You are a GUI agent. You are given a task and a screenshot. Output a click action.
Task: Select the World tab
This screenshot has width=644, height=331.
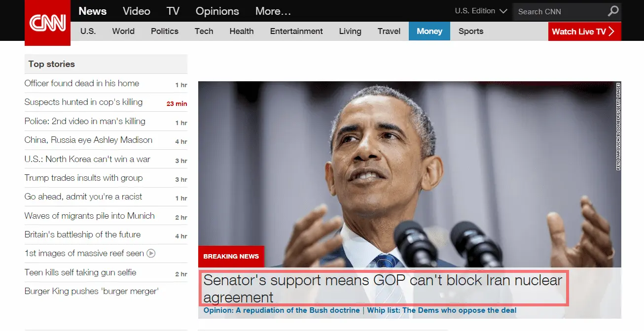click(123, 31)
